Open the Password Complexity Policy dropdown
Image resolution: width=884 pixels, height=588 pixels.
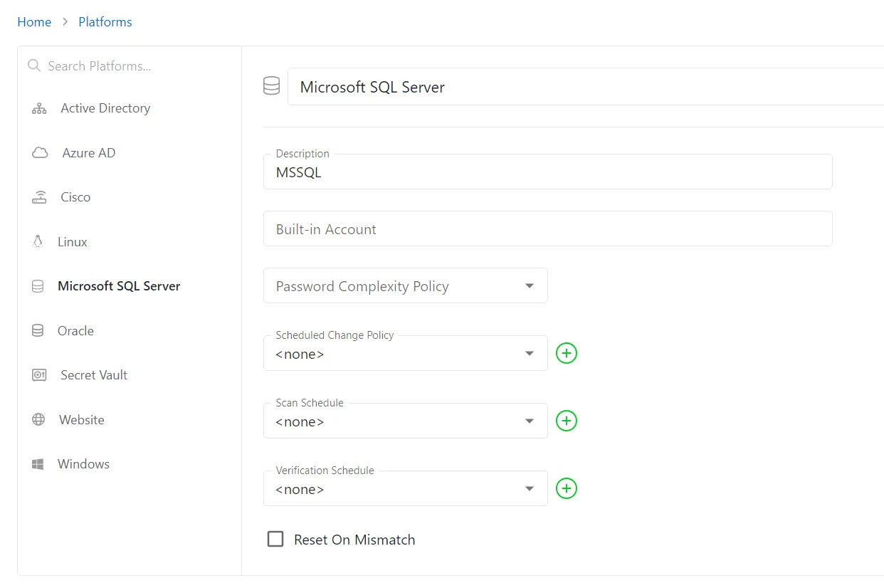pyautogui.click(x=406, y=285)
